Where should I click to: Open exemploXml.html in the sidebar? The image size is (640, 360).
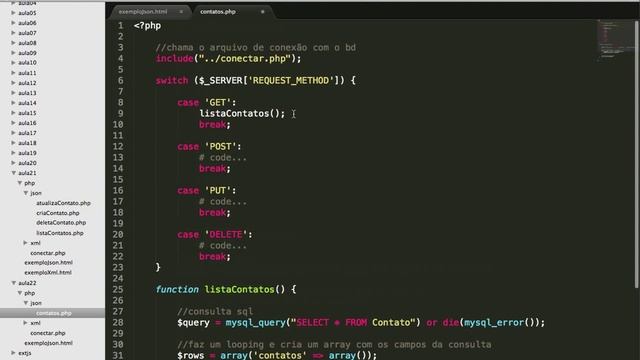tap(48, 273)
